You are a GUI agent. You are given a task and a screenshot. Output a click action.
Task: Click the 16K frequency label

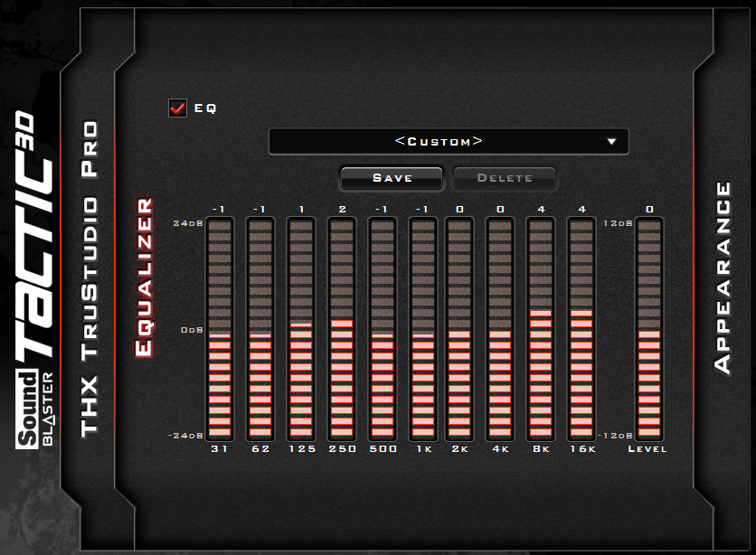click(x=583, y=449)
